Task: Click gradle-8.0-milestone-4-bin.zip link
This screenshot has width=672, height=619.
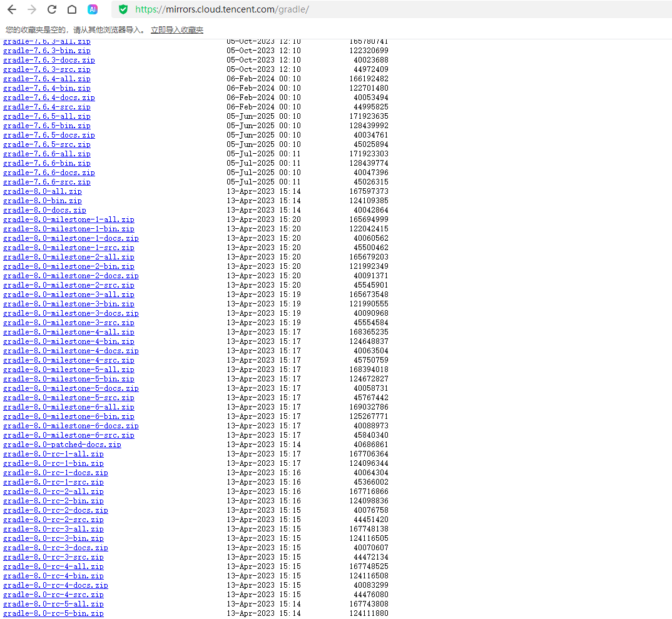Action: 69,342
